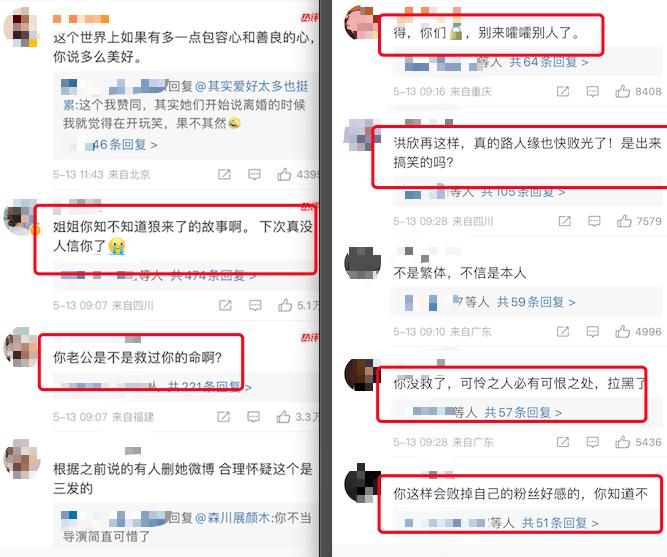Image resolution: width=667 pixels, height=557 pixels.
Task: Open the avatar beside the 你老公是不是救过你的命啊 comment
Action: pyautogui.click(x=20, y=347)
